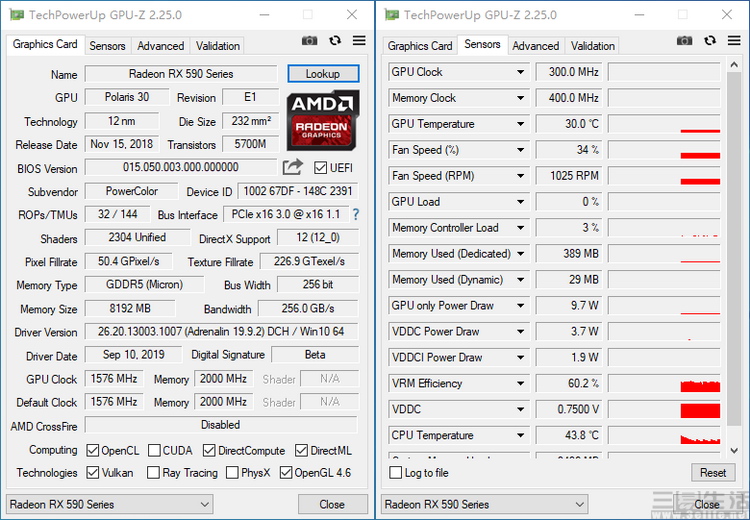Switch to Advanced tab in right window
The image size is (750, 520).
tap(536, 46)
